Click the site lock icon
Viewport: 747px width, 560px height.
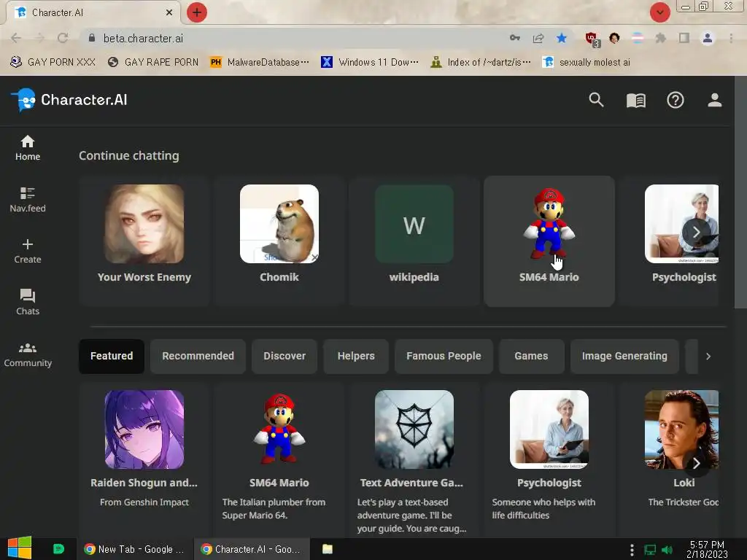(92, 38)
